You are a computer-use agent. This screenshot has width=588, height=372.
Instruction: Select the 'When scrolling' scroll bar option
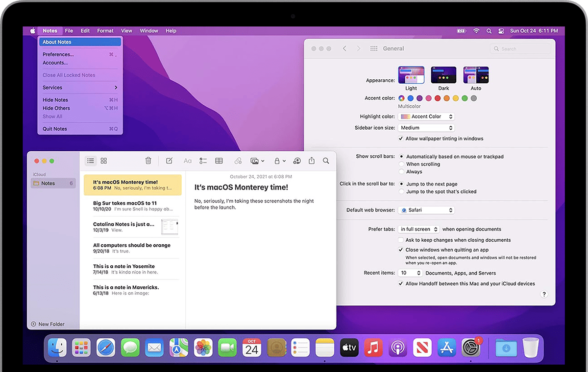[402, 164]
